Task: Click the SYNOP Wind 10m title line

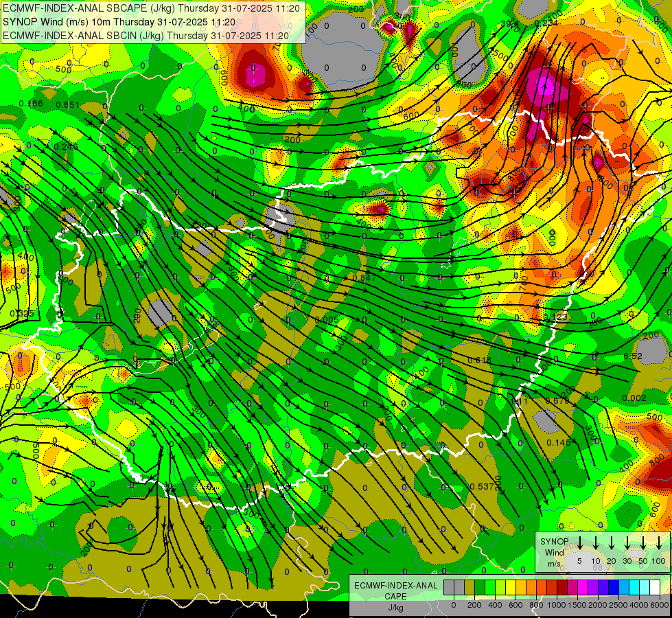Action: pyautogui.click(x=119, y=22)
